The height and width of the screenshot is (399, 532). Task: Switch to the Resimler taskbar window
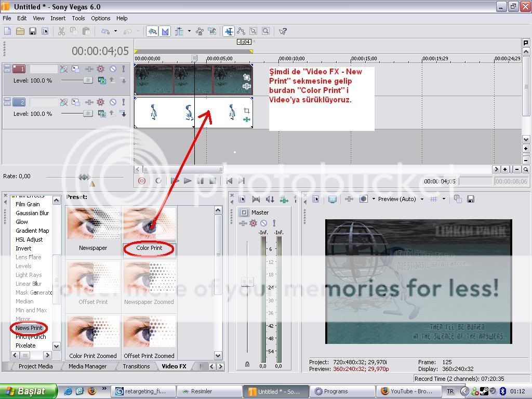[x=209, y=391]
